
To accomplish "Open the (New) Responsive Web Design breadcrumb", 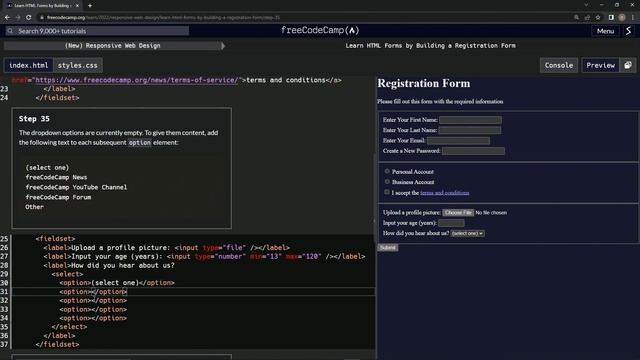I will 113,46.
